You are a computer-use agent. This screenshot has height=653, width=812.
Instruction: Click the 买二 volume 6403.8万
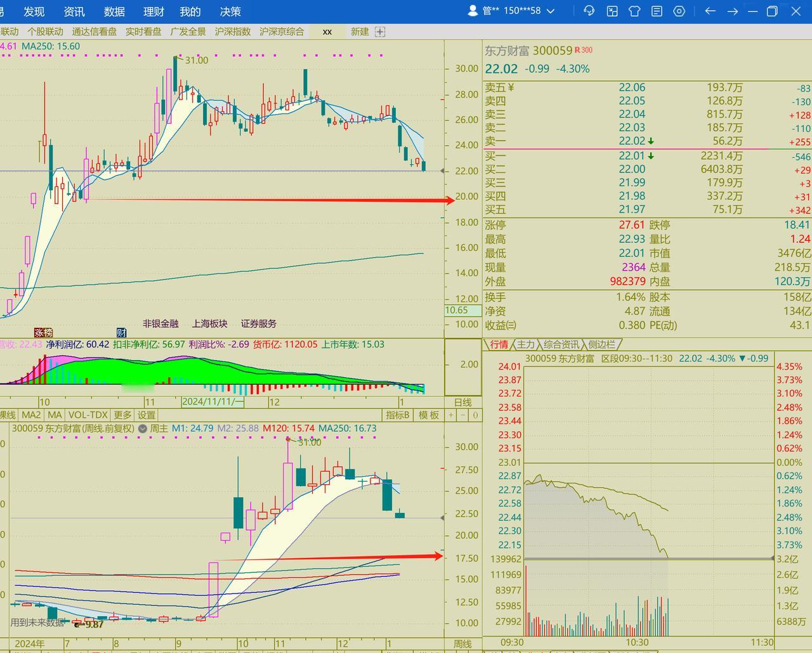pyautogui.click(x=721, y=169)
